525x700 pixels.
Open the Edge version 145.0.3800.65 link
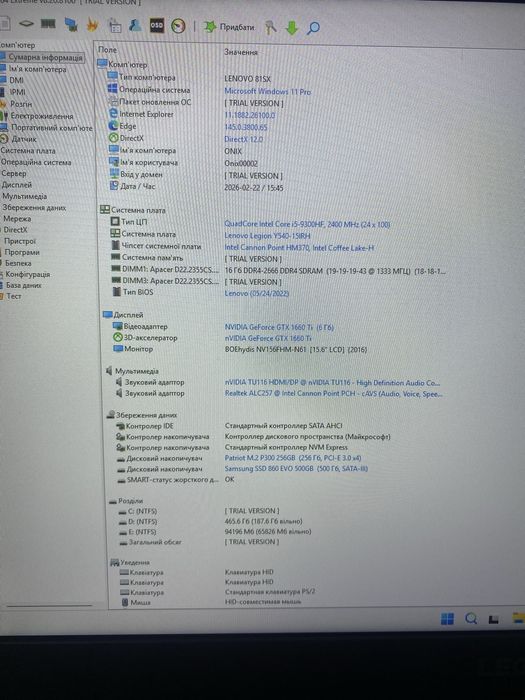246,127
